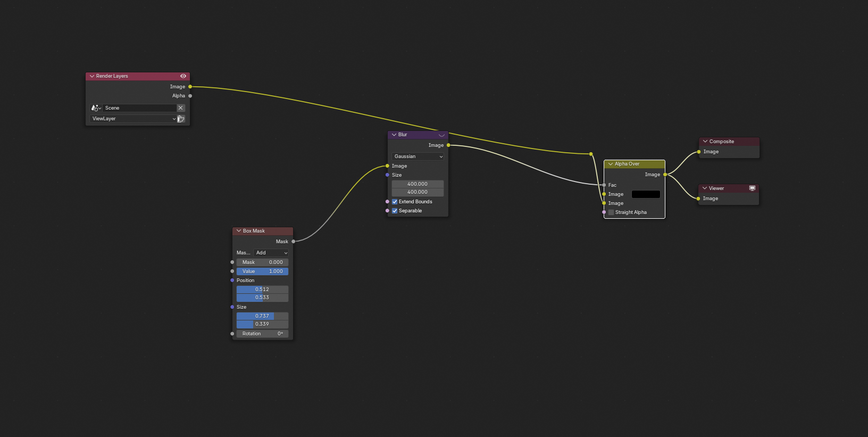Click Box Mask Position input socket
Image resolution: width=868 pixels, height=437 pixels.
232,281
